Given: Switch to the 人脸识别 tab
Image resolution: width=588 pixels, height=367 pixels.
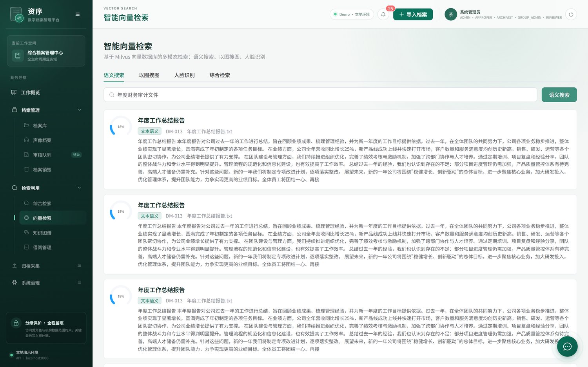Looking at the screenshot, I should click(185, 75).
